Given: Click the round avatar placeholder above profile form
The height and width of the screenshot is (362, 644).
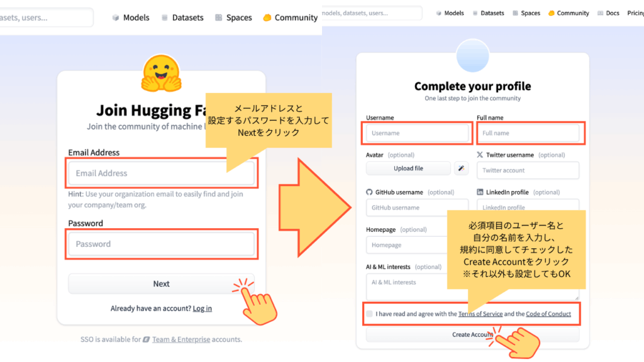Looking at the screenshot, I should coord(473,55).
